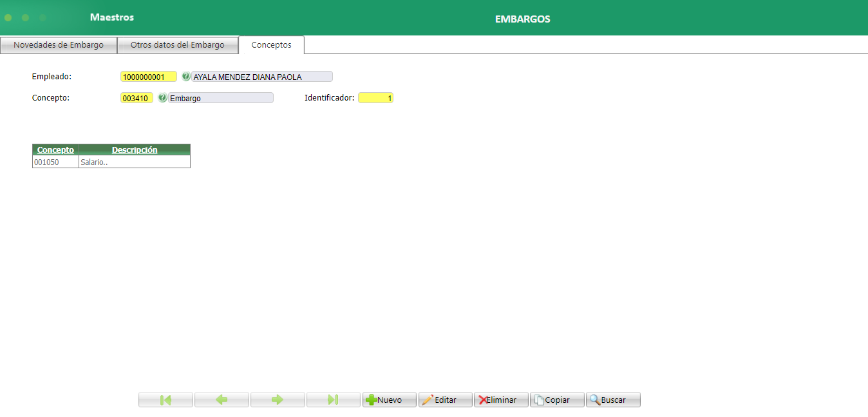Image resolution: width=868 pixels, height=417 pixels.
Task: Open the help lookup icon beside Concepto
Action: click(x=162, y=98)
